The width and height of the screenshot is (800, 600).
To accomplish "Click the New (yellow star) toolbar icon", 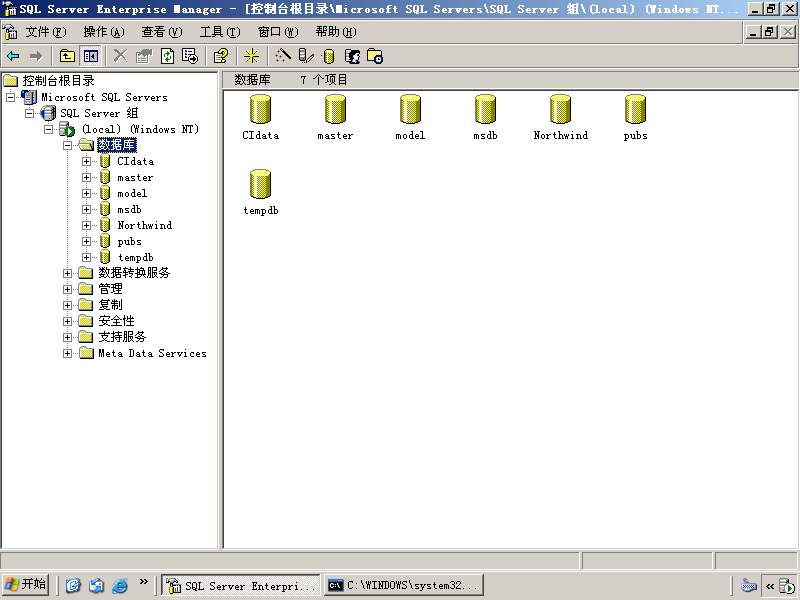I will pyautogui.click(x=252, y=56).
